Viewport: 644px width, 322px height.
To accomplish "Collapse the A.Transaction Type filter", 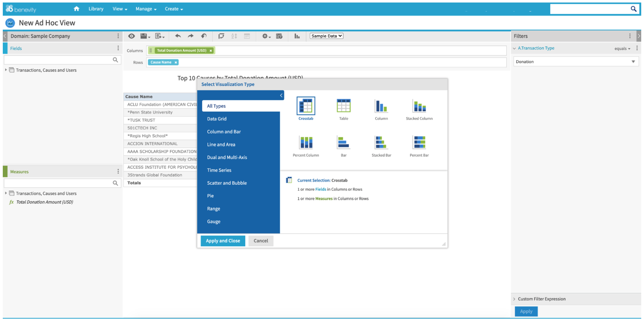I will 514,48.
